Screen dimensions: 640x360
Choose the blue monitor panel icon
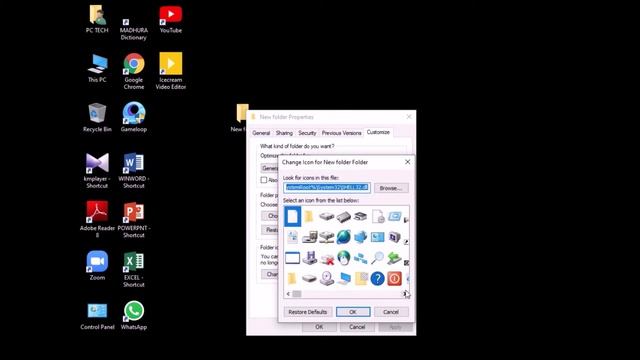(378, 237)
